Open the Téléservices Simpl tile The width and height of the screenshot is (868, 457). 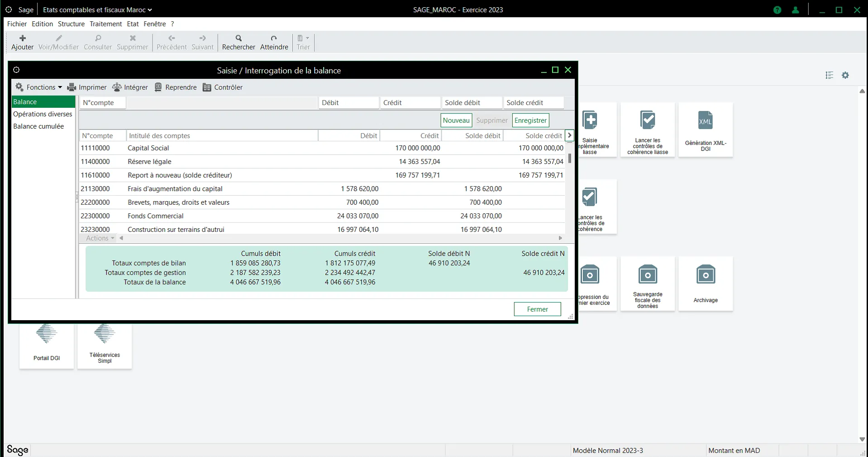[x=105, y=346]
